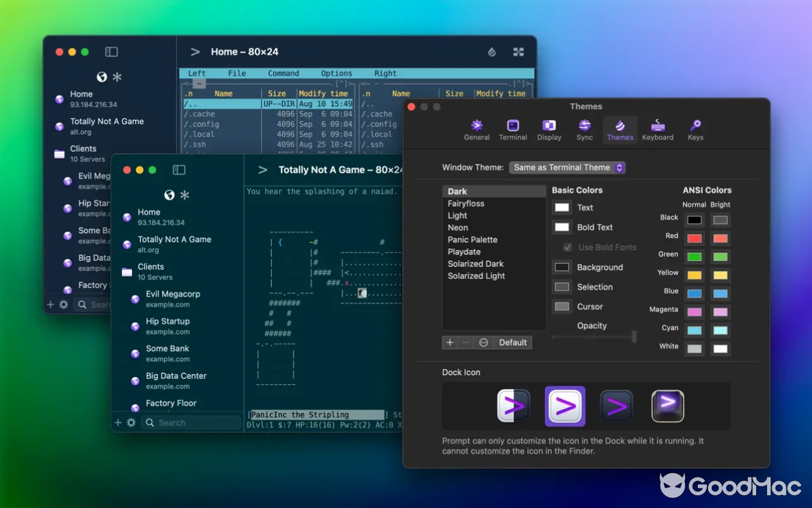
Task: Add a new theme with the plus button
Action: click(x=449, y=342)
